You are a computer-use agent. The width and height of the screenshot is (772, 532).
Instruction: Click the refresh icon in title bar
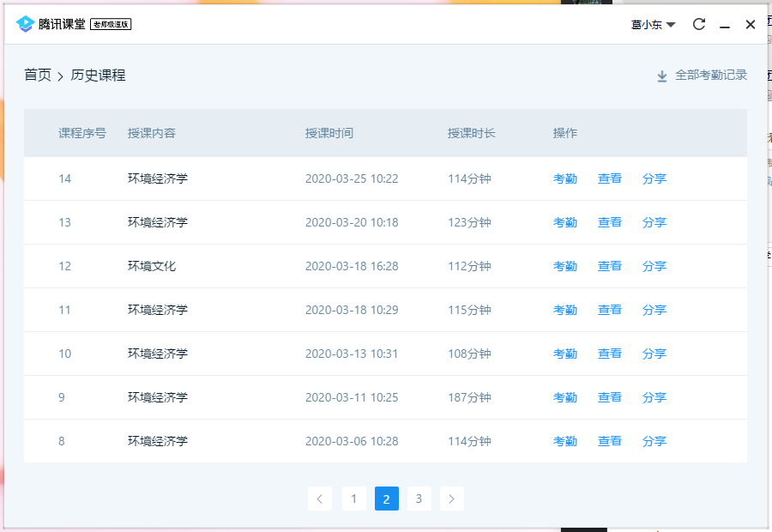(699, 25)
